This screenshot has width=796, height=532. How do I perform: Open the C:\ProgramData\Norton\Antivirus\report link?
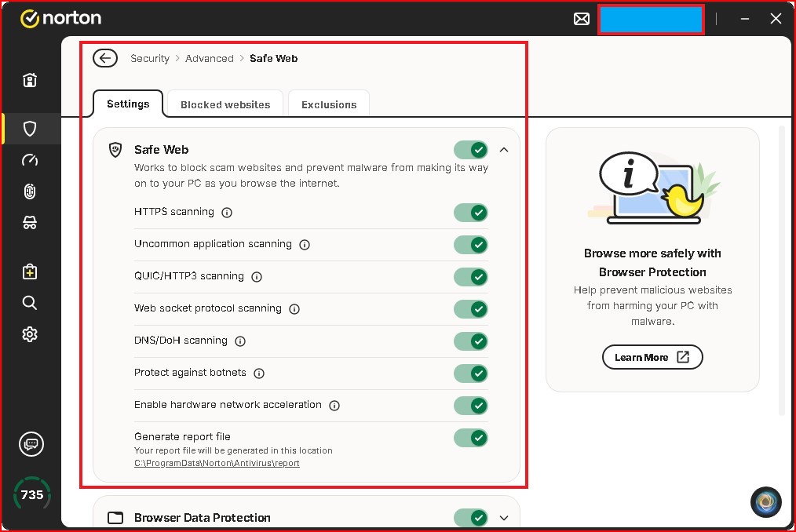click(x=217, y=463)
